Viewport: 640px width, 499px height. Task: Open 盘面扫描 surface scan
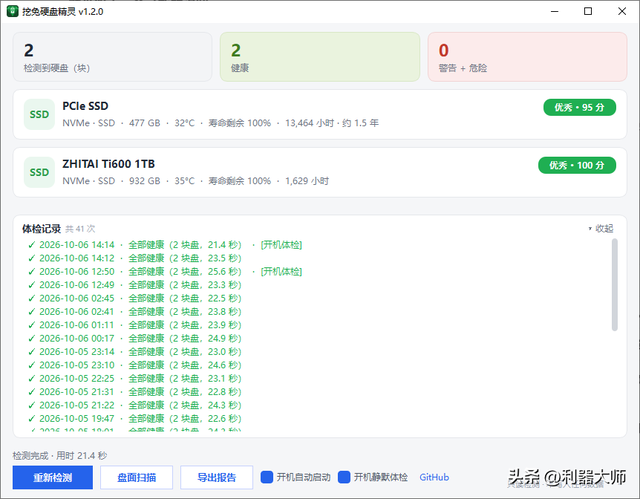137,477
